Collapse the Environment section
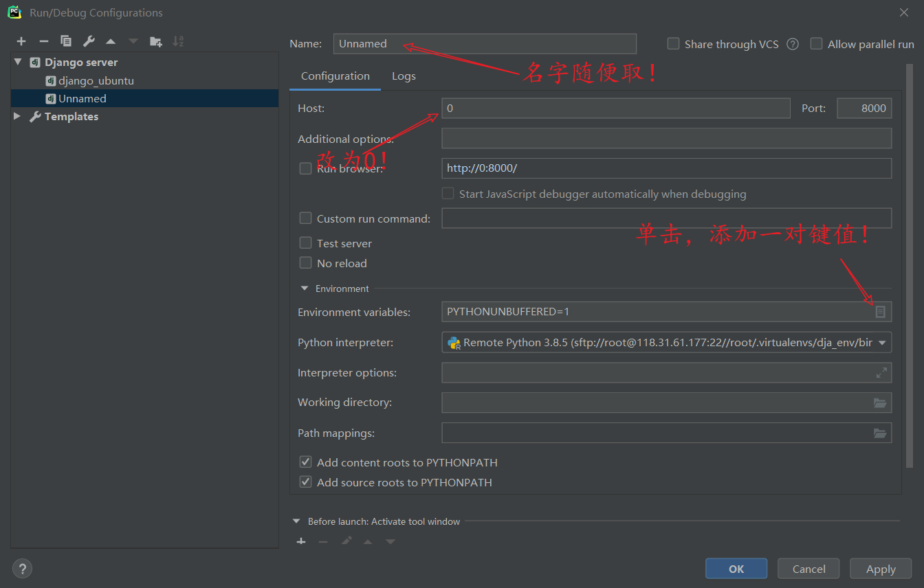The image size is (924, 588). tap(305, 289)
